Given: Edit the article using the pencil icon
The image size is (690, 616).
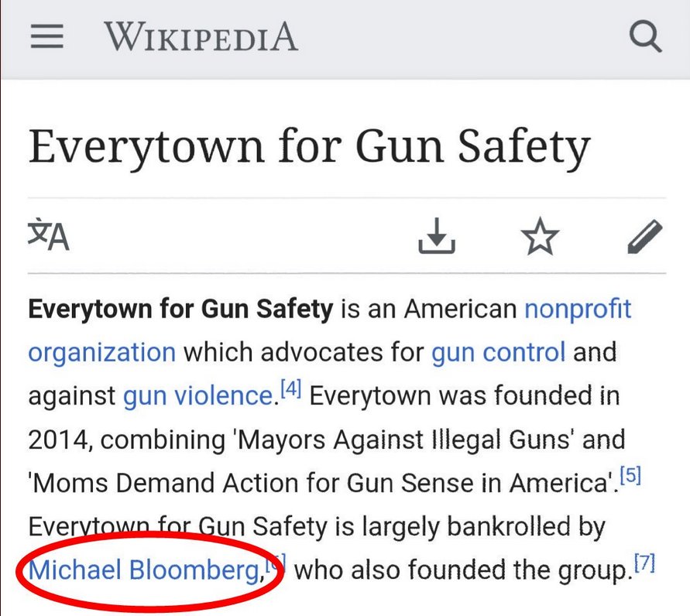Looking at the screenshot, I should coord(644,236).
